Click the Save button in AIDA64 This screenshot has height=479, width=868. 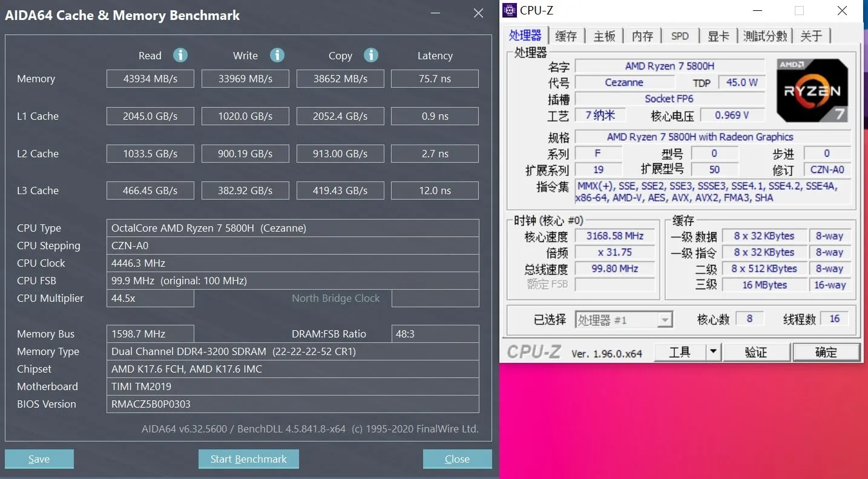[x=39, y=459]
